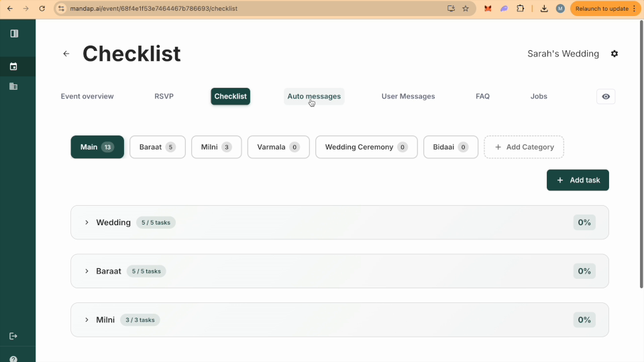Image resolution: width=644 pixels, height=362 pixels.
Task: Click Baraat 5 / 5 tasks badge
Action: pos(146,271)
